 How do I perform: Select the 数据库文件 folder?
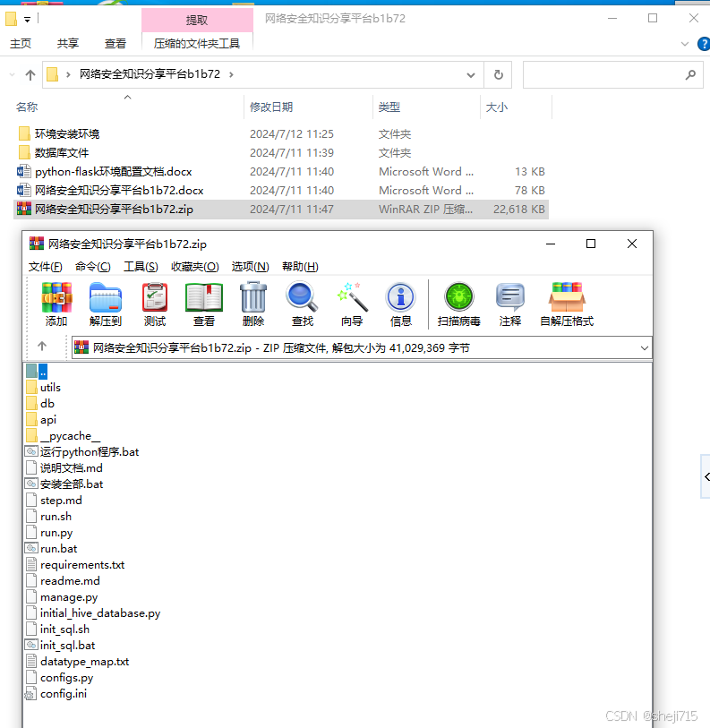click(x=61, y=153)
